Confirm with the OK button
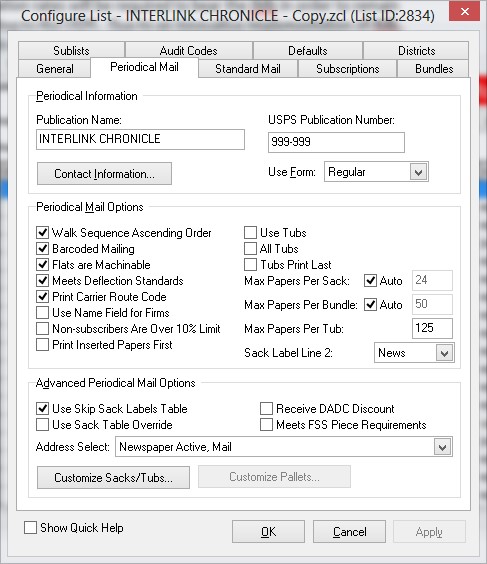This screenshot has height=564, width=487. click(x=268, y=531)
